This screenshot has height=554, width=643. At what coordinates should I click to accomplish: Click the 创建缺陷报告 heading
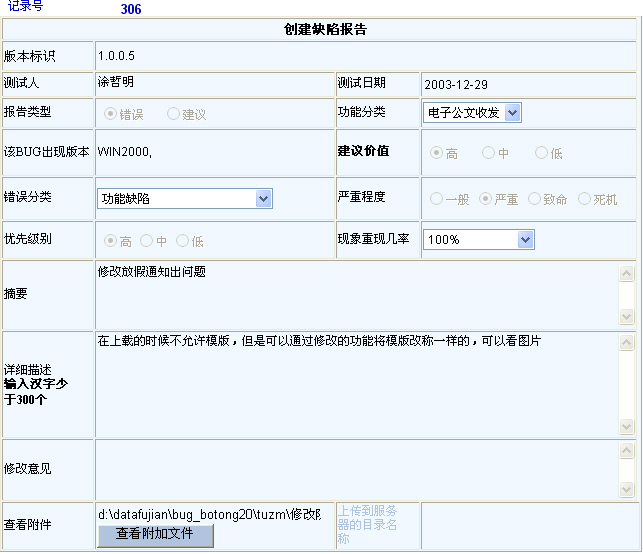pyautogui.click(x=325, y=29)
